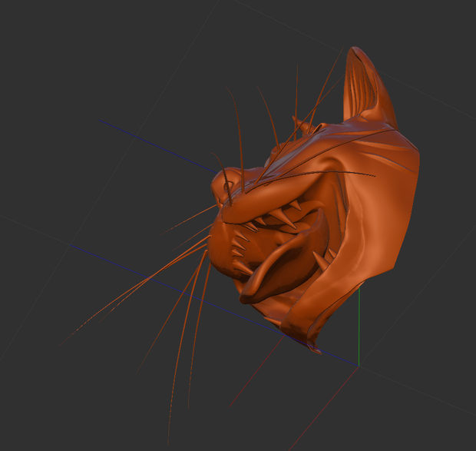This screenshot has height=451, width=476.
Task: Click the short red axis line on the grid
Action: click(256, 371)
